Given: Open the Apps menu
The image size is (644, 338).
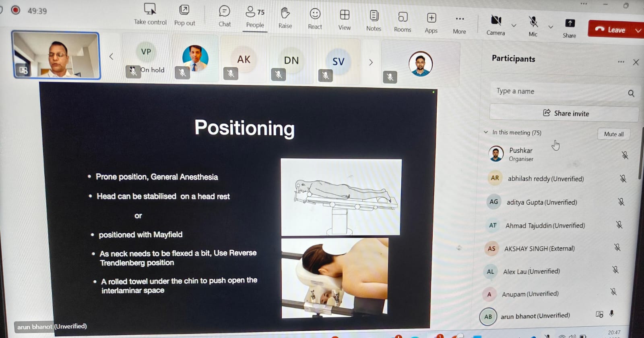Looking at the screenshot, I should click(431, 23).
